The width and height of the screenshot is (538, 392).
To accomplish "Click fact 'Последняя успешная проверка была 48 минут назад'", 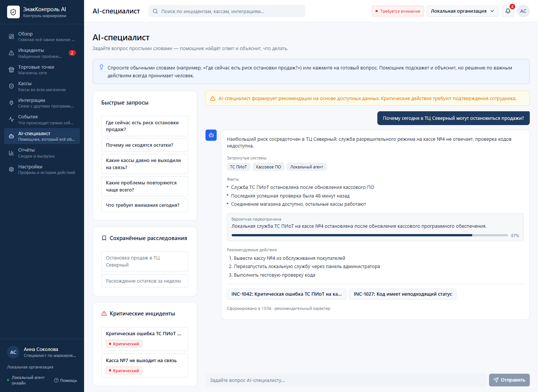I will [x=290, y=196].
